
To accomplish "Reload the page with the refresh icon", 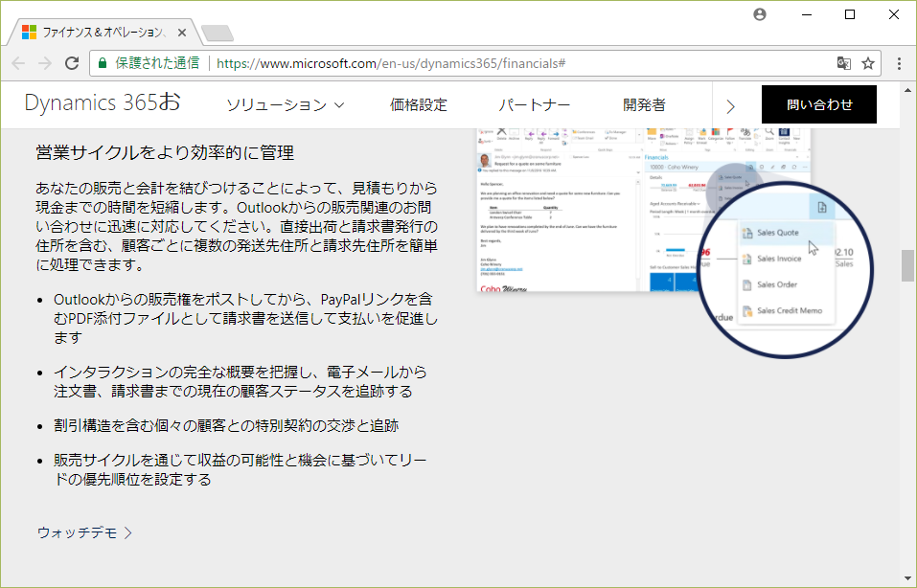I will (72, 63).
